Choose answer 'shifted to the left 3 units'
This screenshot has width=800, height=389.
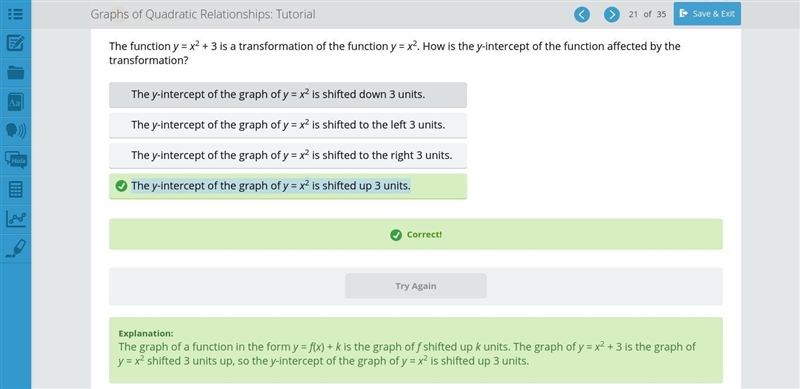pos(288,125)
